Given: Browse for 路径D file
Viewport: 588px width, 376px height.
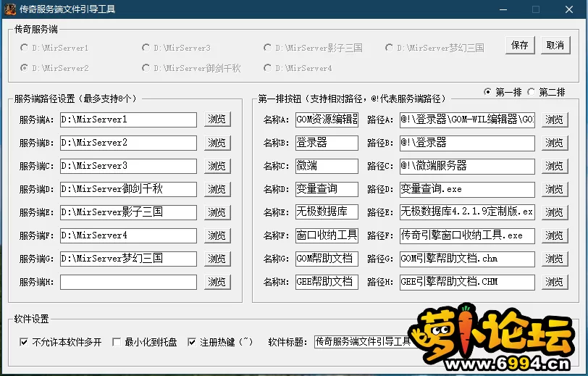Looking at the screenshot, I should click(x=555, y=190).
